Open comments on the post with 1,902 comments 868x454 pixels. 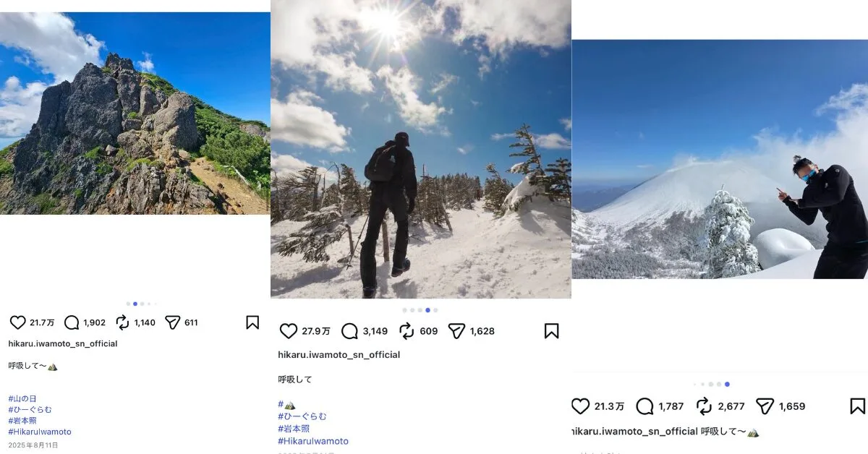click(72, 322)
